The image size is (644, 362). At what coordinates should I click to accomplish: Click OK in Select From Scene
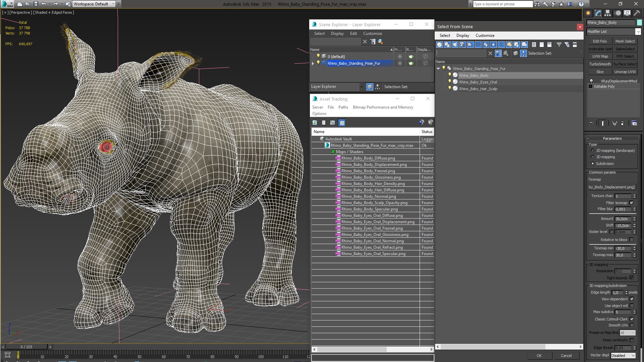click(539, 356)
